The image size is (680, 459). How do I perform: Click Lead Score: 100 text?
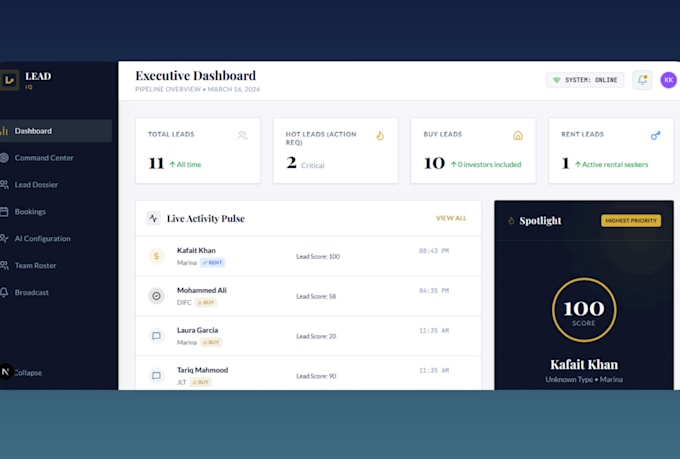[x=318, y=256]
